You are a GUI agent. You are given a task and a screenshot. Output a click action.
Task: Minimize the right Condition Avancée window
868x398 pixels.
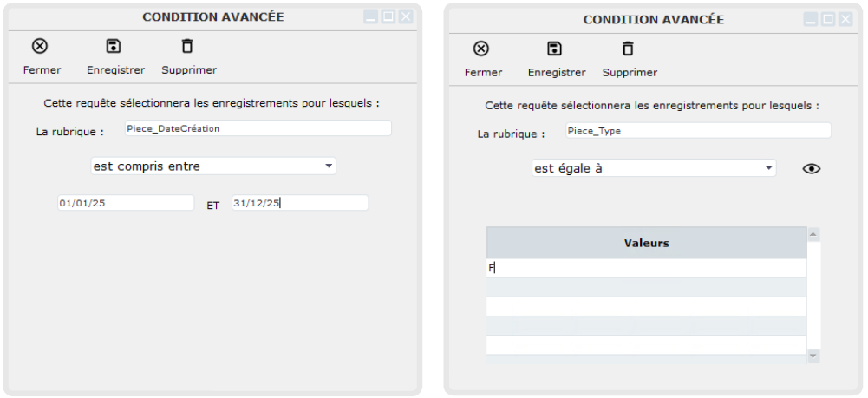(811, 19)
